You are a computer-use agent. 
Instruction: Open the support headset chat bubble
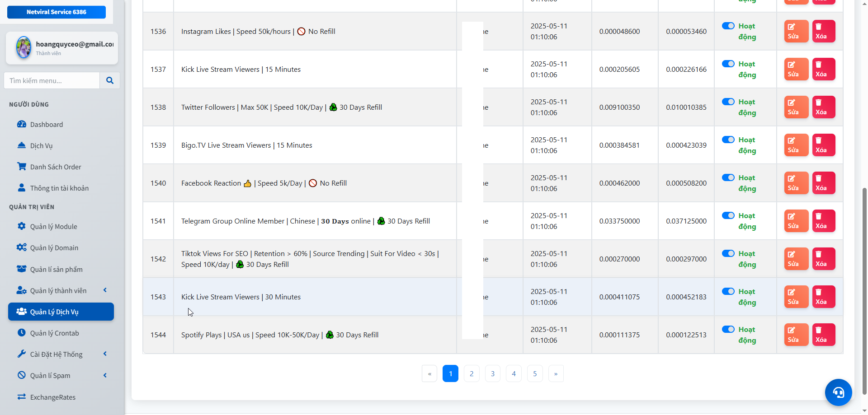click(838, 392)
